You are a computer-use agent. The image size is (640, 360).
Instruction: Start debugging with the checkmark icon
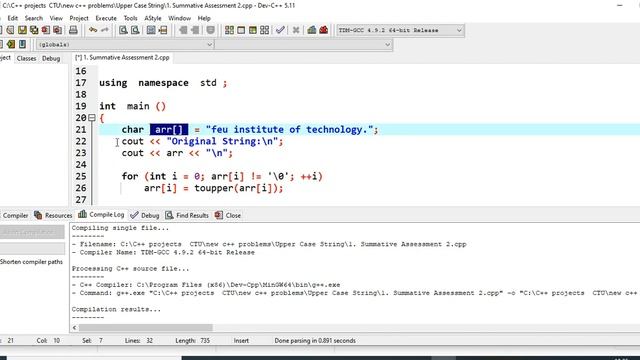pos(280,30)
